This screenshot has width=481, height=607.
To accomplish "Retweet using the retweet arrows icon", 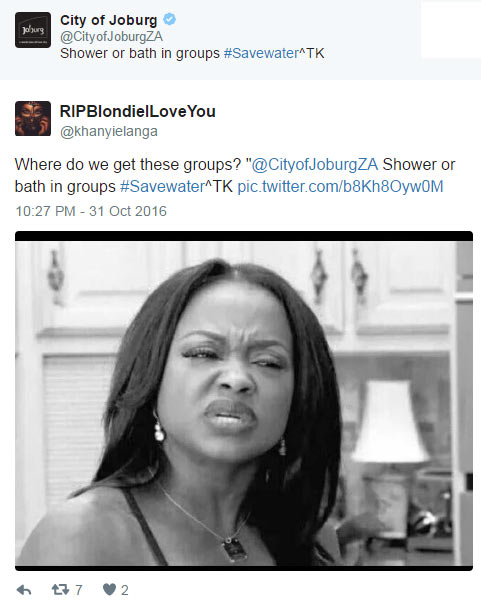I will tap(60, 590).
